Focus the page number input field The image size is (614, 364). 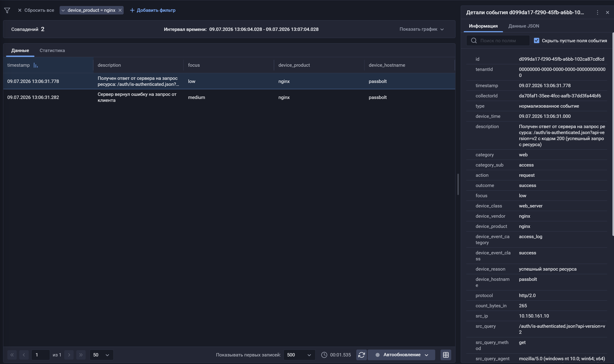41,355
